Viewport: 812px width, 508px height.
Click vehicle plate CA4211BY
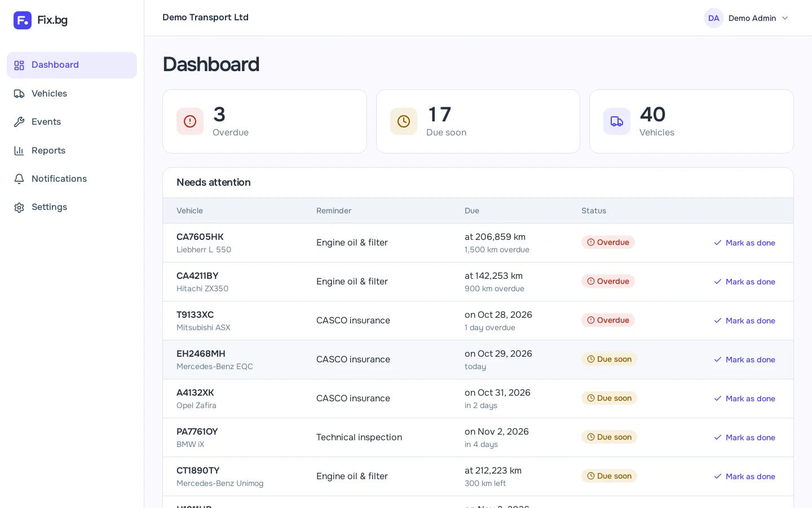tap(197, 276)
